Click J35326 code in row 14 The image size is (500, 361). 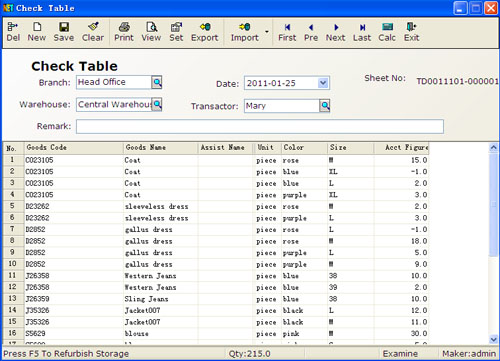click(37, 310)
